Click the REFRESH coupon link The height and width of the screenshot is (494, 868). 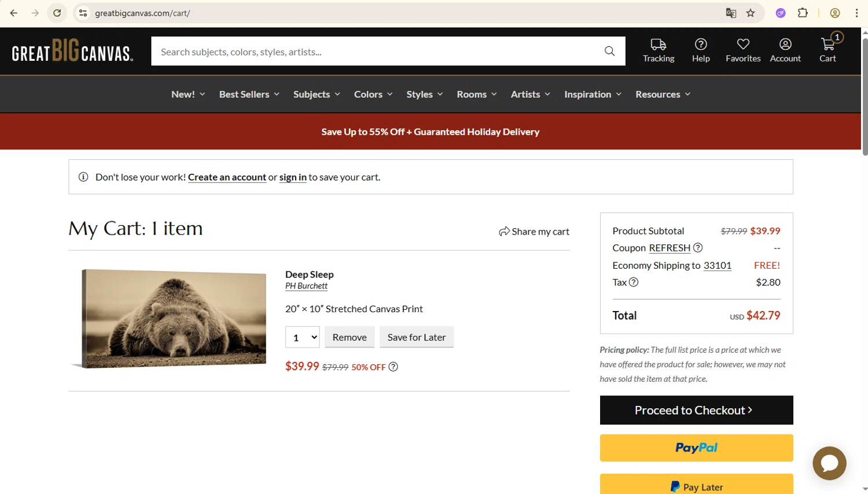pos(670,248)
